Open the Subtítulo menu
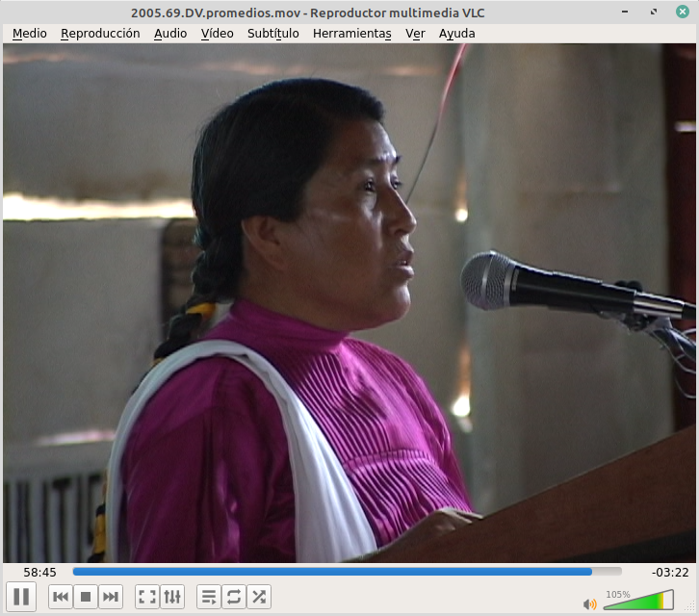The image size is (699, 616). pyautogui.click(x=272, y=34)
